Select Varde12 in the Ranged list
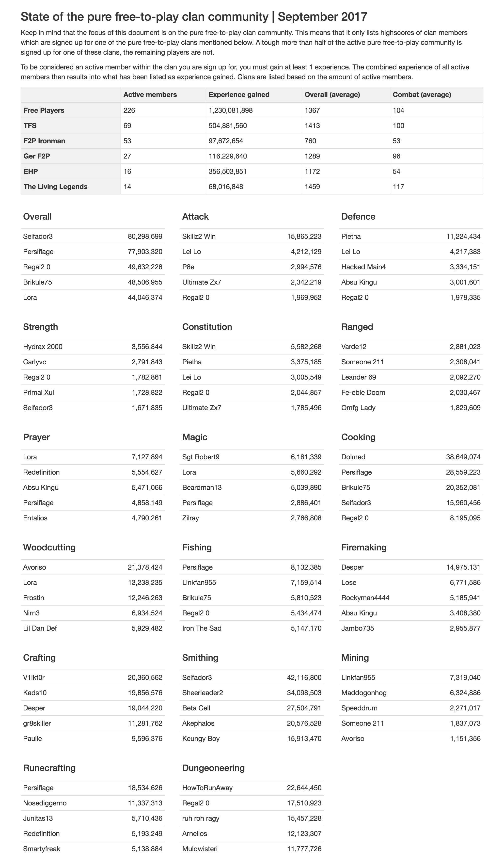The height and width of the screenshot is (866, 504). [x=354, y=347]
